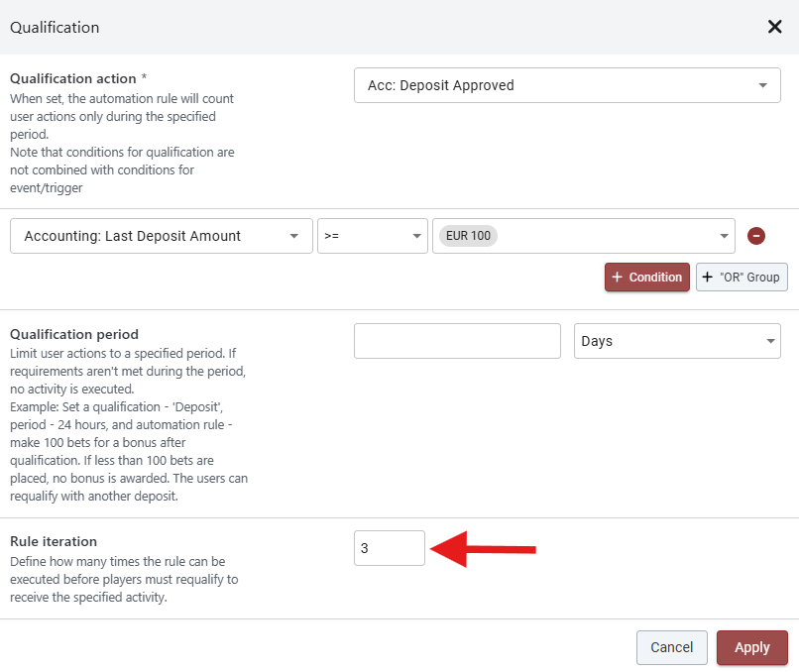Cancel the qualification changes

[671, 647]
